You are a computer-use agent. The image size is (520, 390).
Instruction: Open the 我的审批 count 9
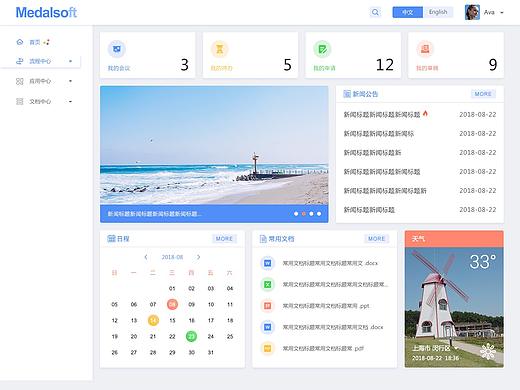coord(493,65)
